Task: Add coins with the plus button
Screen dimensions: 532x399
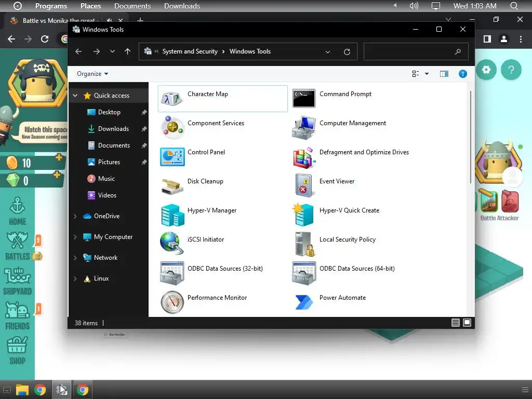Action: click(59, 157)
